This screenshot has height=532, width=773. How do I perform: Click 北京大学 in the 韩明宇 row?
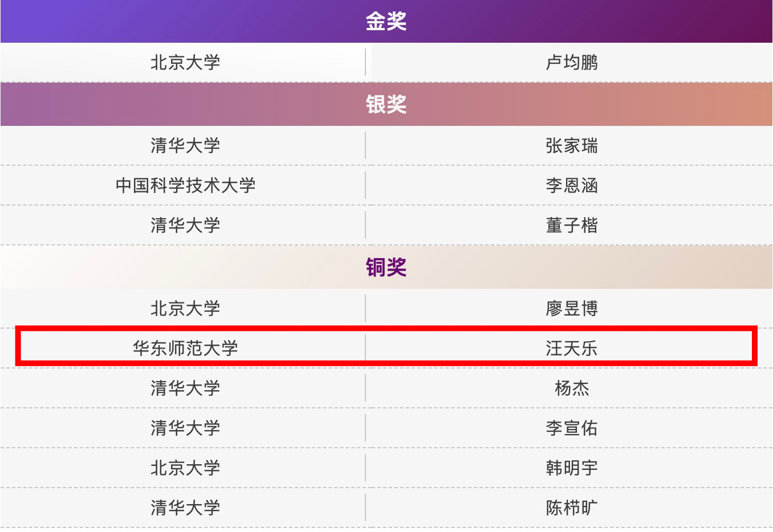pyautogui.click(x=185, y=468)
